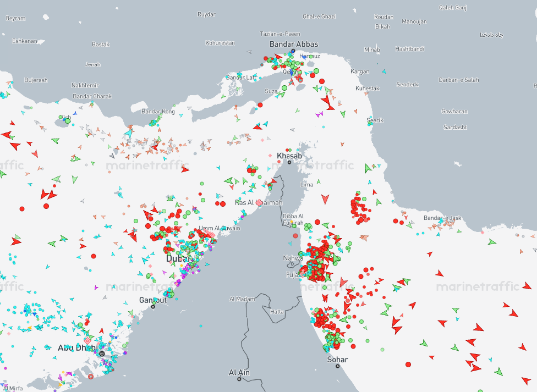Click the Senderk place label
Viewport: 537px width, 392px height.
tap(407, 85)
